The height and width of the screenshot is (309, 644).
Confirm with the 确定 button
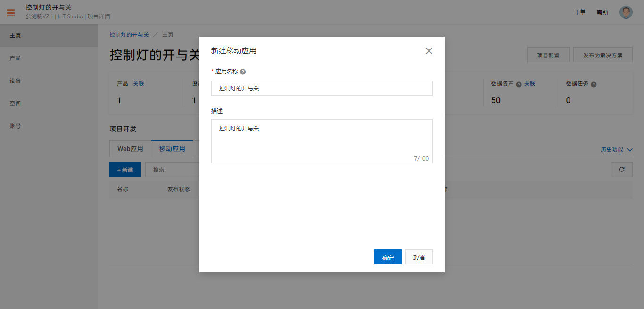click(388, 257)
